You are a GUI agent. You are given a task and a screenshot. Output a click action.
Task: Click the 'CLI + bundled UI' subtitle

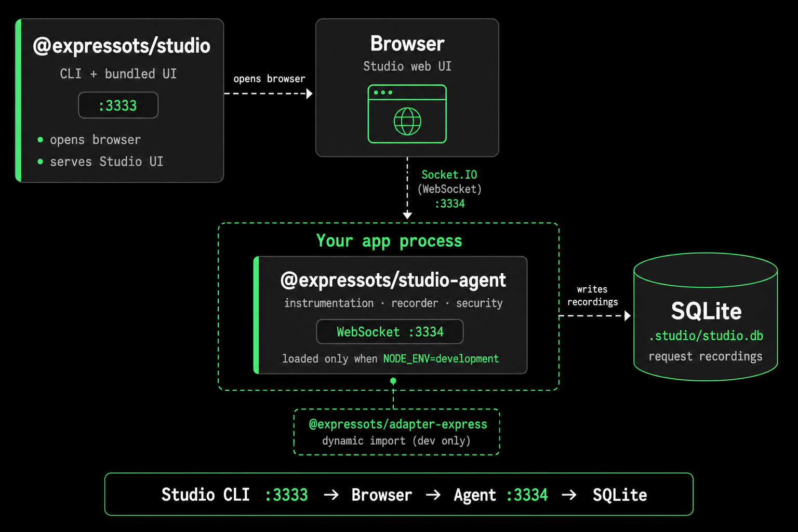(118, 74)
